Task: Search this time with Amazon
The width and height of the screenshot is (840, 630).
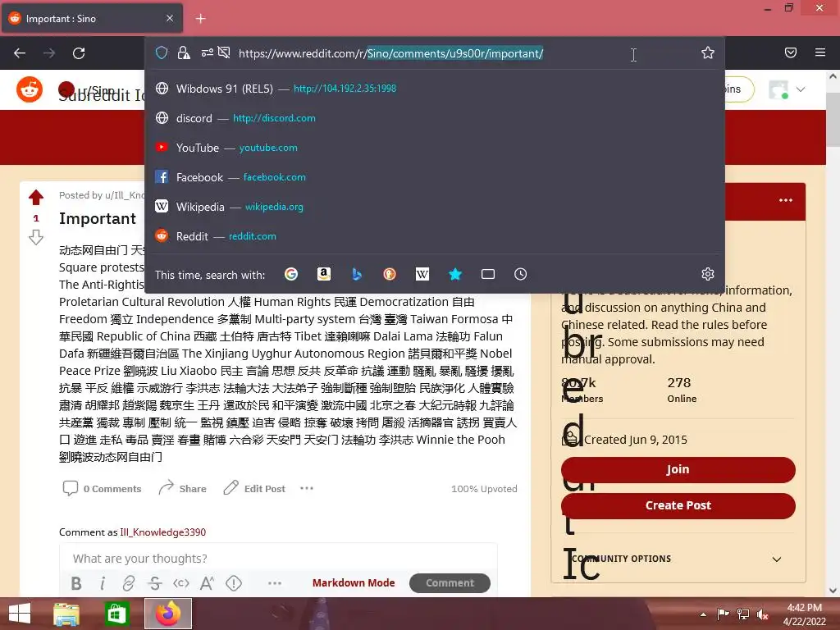Action: point(324,274)
